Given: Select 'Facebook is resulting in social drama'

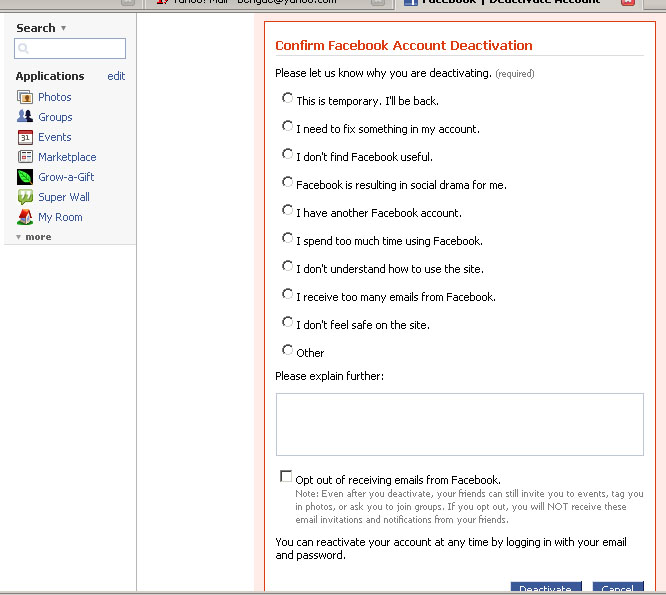Looking at the screenshot, I should (288, 182).
